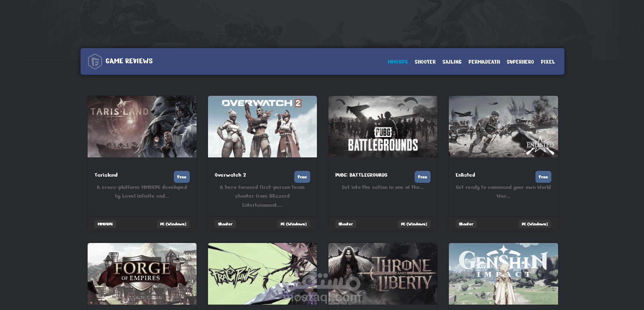The height and width of the screenshot is (310, 644).
Task: Select the SAILING category tab
Action: [x=452, y=62]
